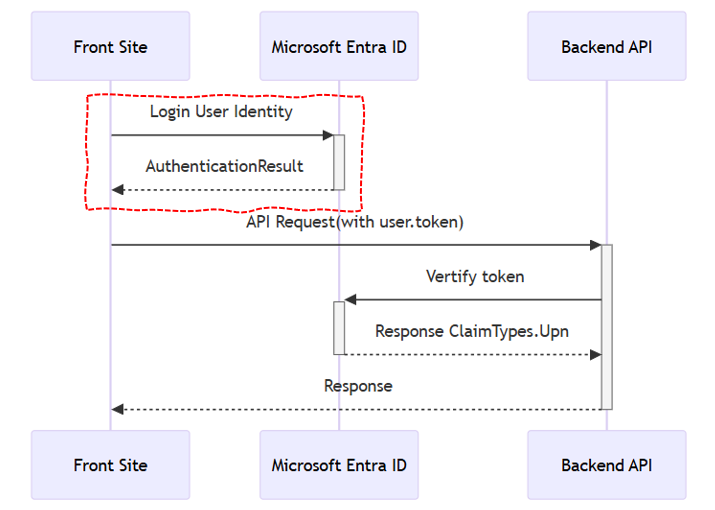Click Entra ID activation bar near Vertify token

(x=339, y=328)
